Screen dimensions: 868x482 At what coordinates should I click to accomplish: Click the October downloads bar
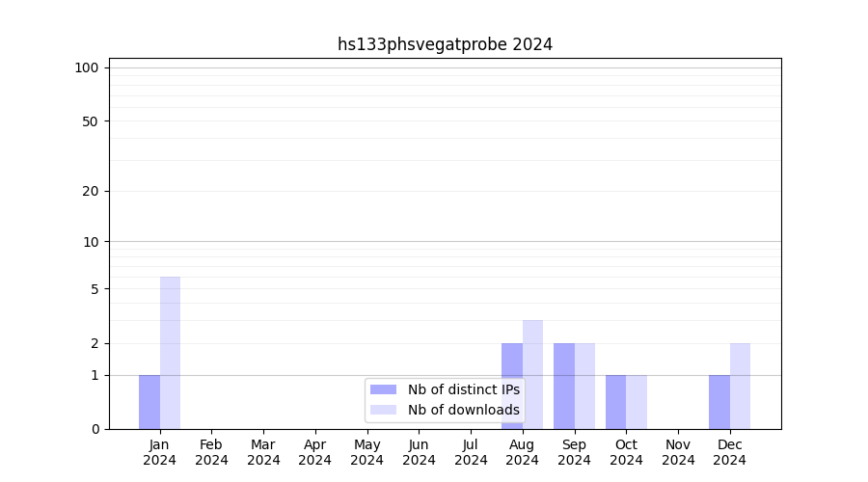tap(637, 402)
